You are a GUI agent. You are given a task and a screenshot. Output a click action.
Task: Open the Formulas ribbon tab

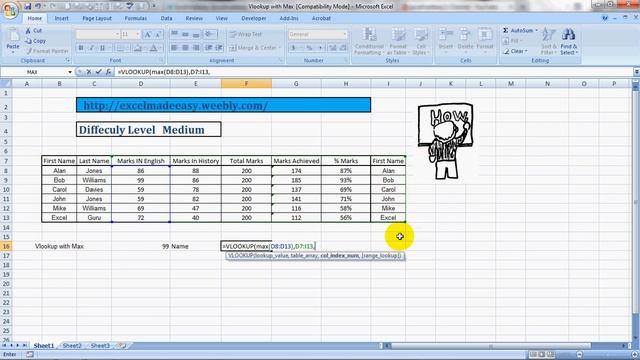coord(136,18)
